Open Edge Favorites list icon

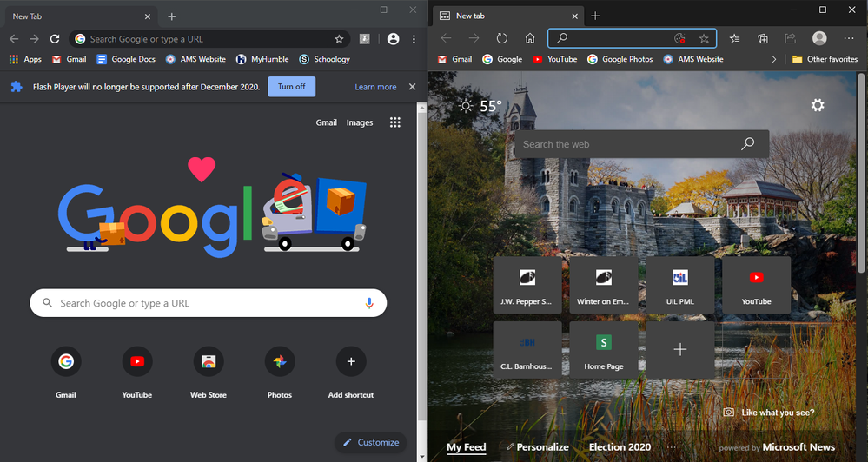734,38
